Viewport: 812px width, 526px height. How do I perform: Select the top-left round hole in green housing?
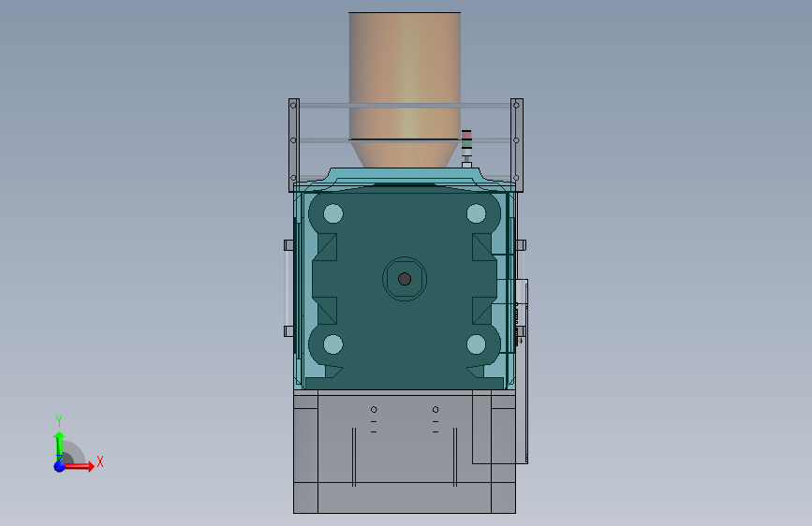click(x=333, y=213)
